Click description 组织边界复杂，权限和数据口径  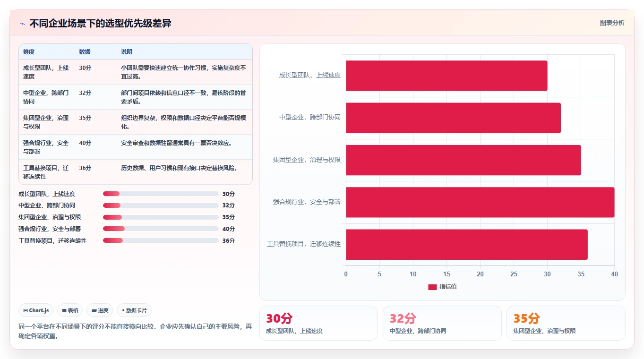point(183,122)
